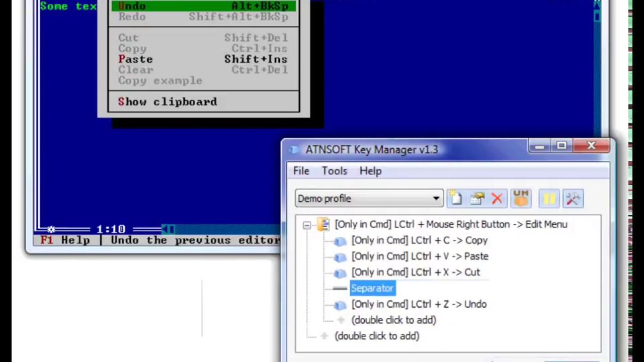Click F1 Help in the DOS status bar
This screenshot has height=362, width=644.
(x=65, y=240)
